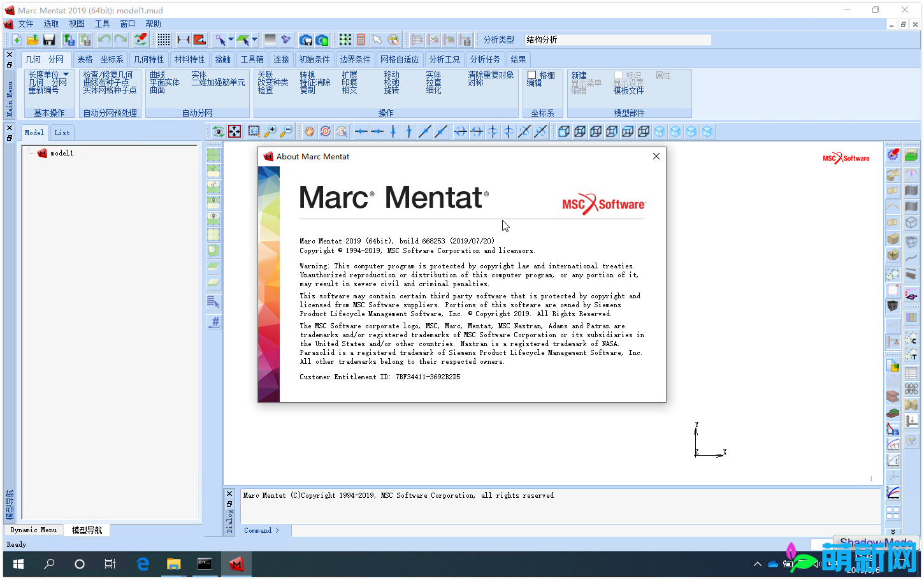
Task: Click the color palette icon in top toolbar
Action: pos(394,40)
